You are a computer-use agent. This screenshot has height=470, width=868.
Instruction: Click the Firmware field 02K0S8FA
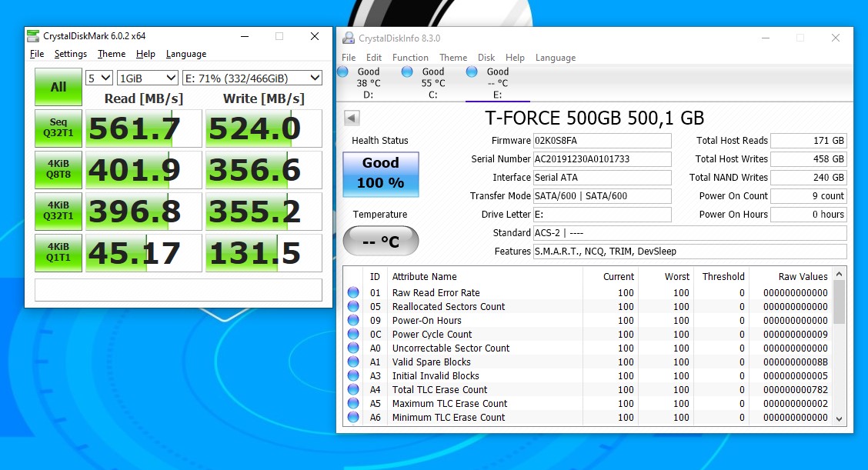[x=603, y=141]
